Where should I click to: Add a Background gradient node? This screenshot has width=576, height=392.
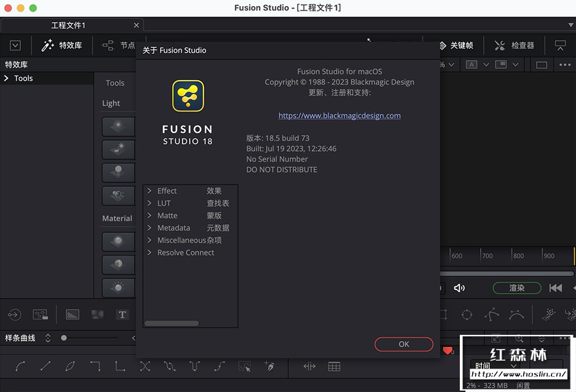point(73,315)
